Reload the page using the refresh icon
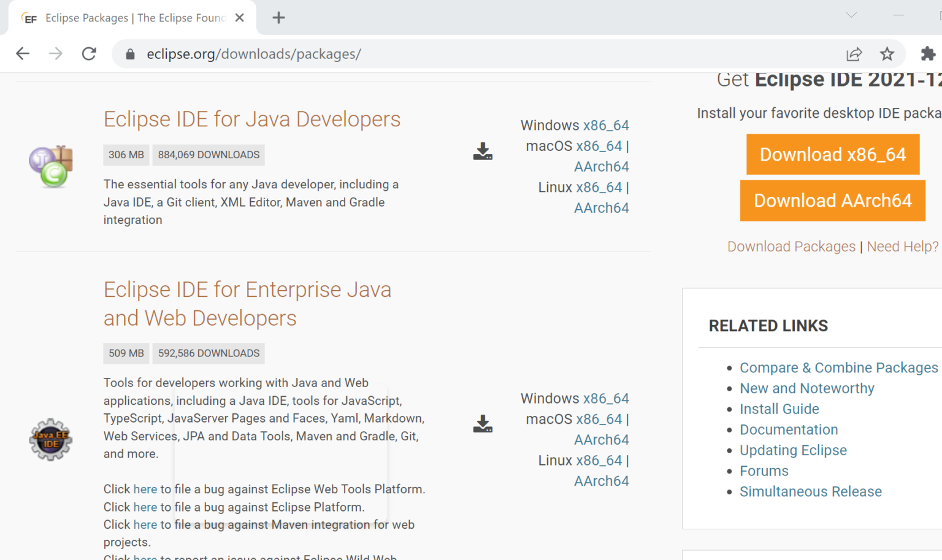 pyautogui.click(x=88, y=54)
